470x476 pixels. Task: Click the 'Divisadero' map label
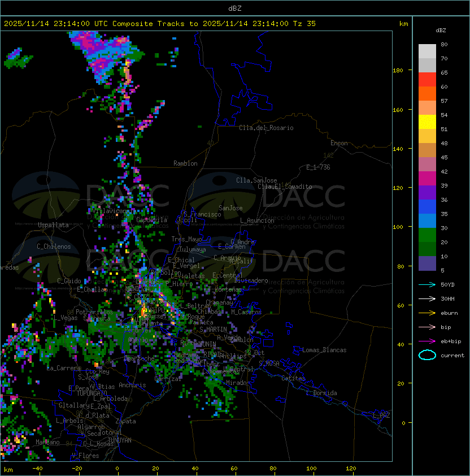[251, 280]
